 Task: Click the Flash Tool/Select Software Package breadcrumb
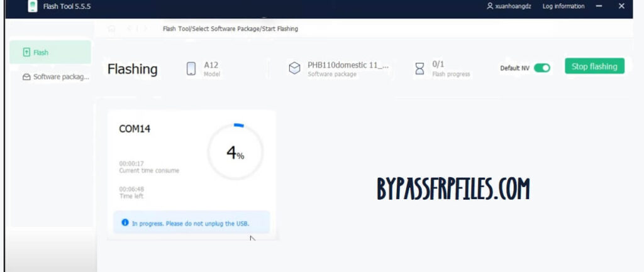point(230,29)
